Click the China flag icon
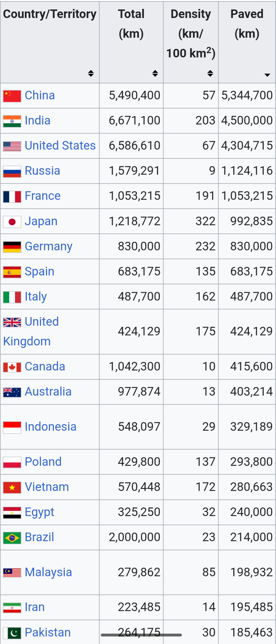 (x=12, y=96)
